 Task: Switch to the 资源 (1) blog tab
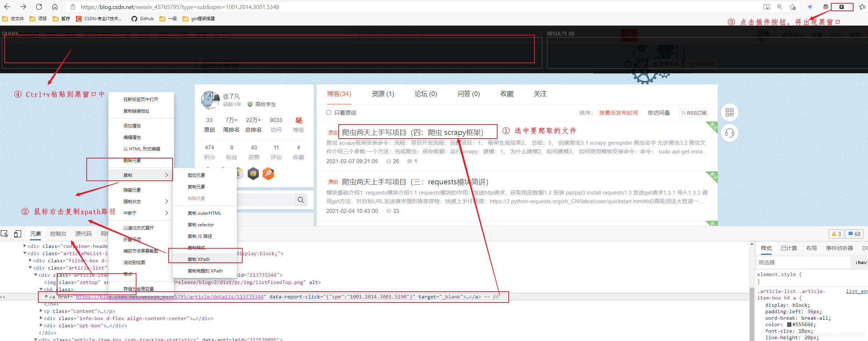click(383, 94)
